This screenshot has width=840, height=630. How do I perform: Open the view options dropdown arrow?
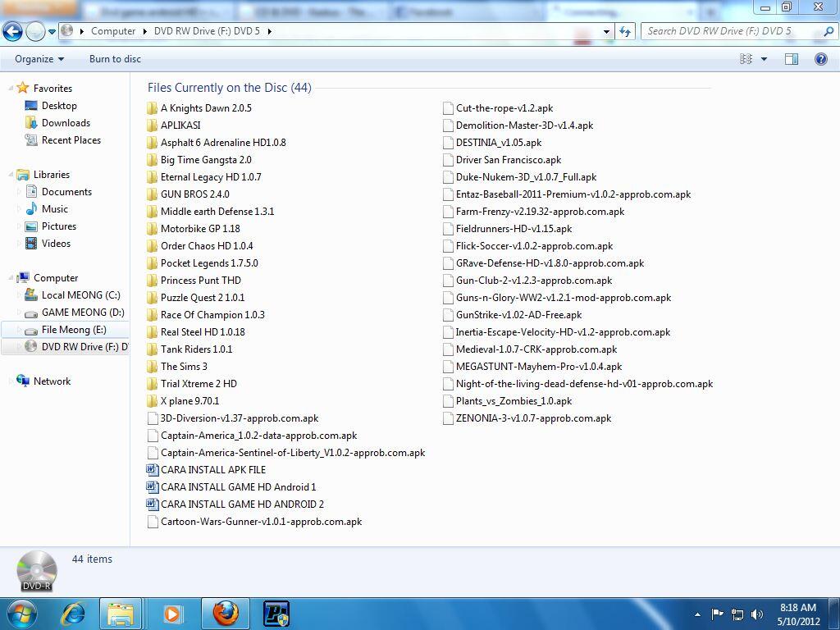764,59
